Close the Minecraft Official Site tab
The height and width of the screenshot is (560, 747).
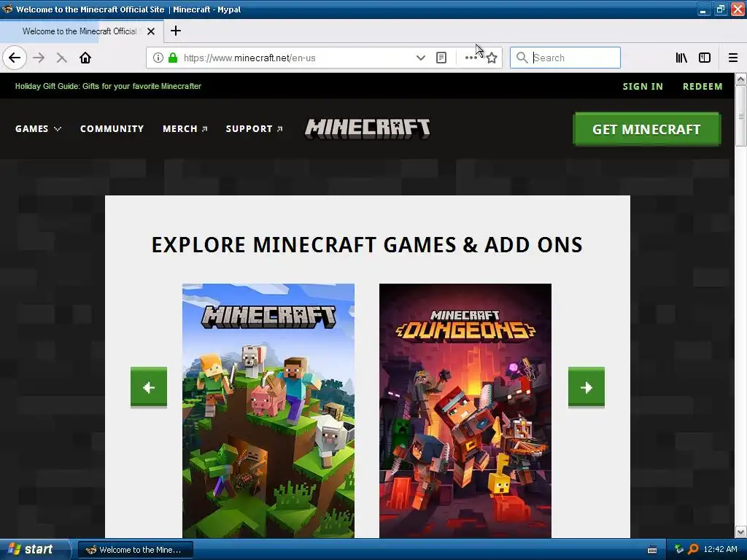click(x=151, y=31)
